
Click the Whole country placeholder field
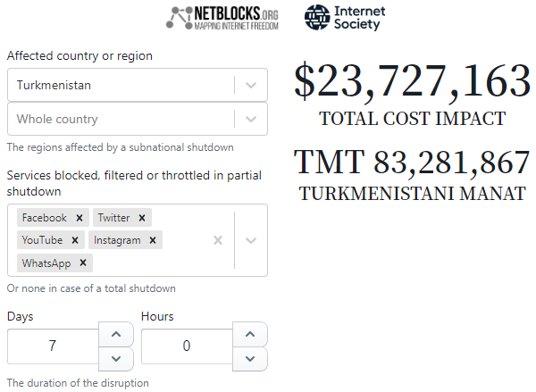[121, 119]
